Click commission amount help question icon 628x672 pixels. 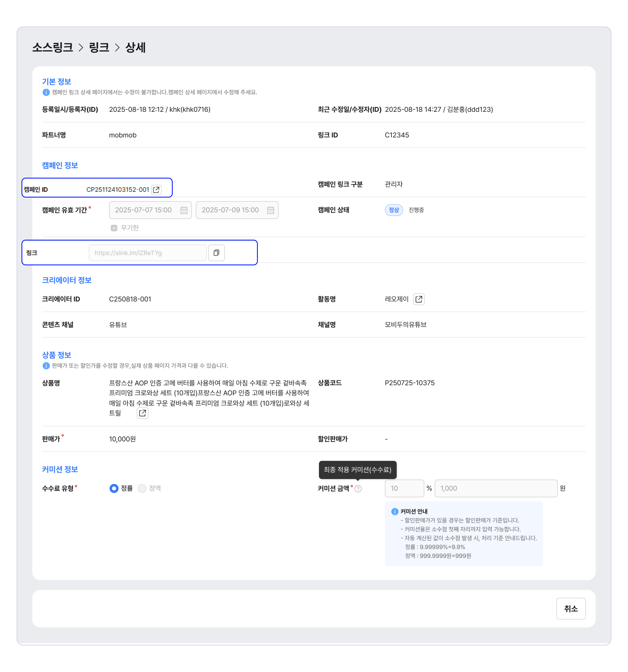(x=358, y=489)
